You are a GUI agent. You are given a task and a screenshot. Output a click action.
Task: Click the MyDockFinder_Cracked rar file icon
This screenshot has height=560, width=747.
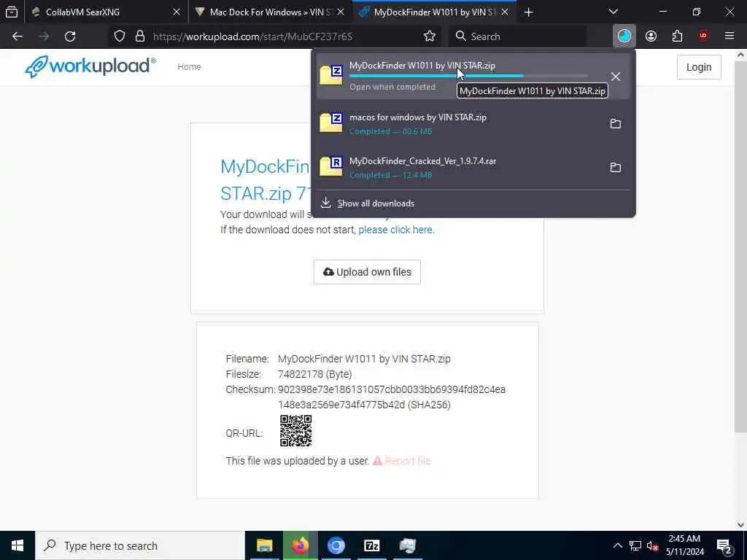tap(331, 167)
